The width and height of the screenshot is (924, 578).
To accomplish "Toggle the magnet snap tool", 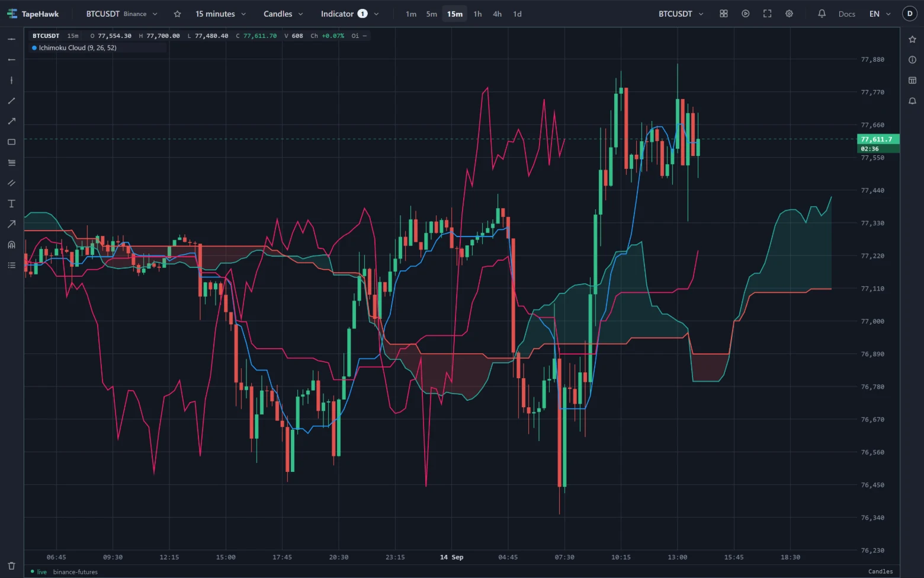I will click(11, 245).
